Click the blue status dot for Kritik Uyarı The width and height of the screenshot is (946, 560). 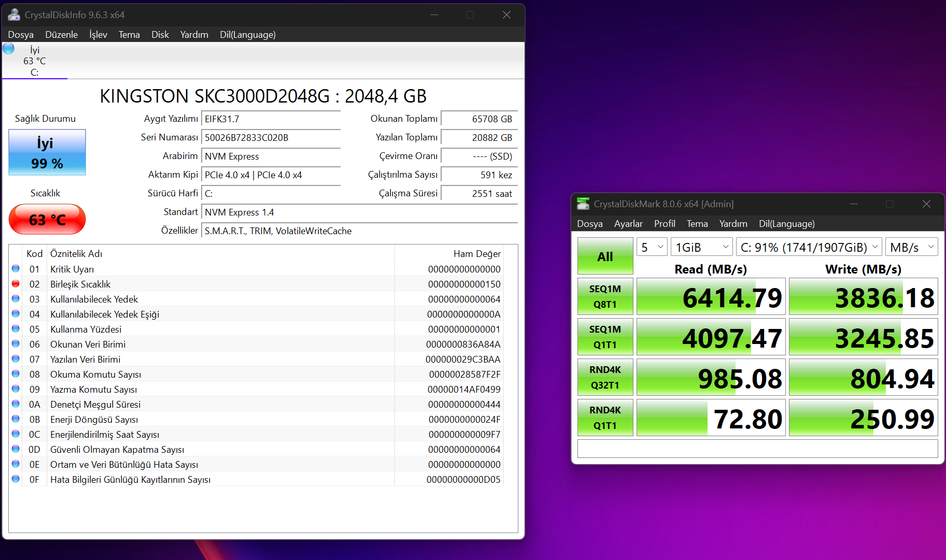click(x=16, y=268)
